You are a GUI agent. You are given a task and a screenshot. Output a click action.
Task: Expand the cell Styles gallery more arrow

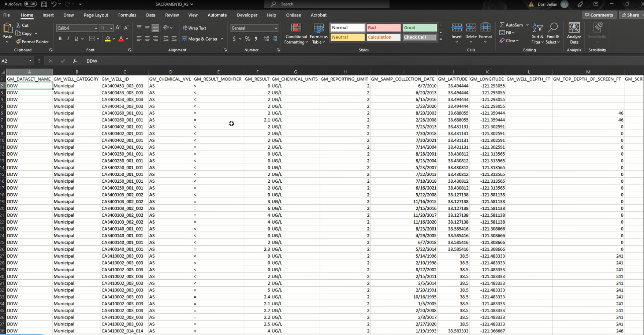pos(441,39)
